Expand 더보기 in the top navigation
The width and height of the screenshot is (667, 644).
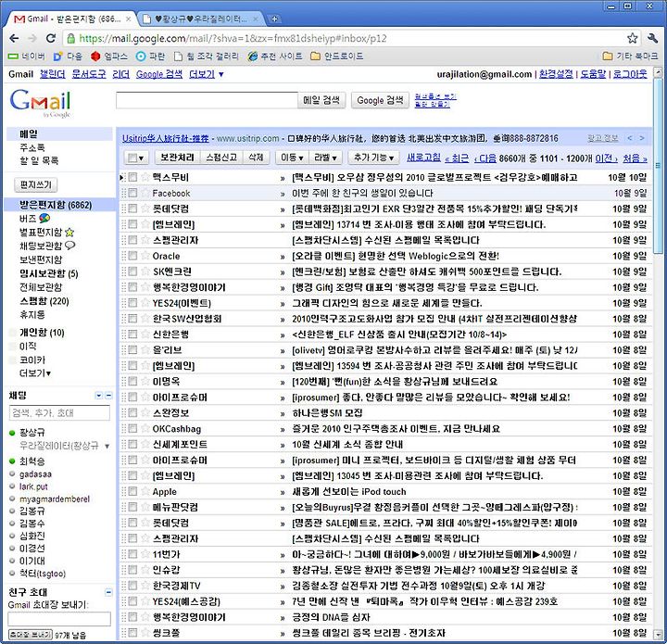207,74
